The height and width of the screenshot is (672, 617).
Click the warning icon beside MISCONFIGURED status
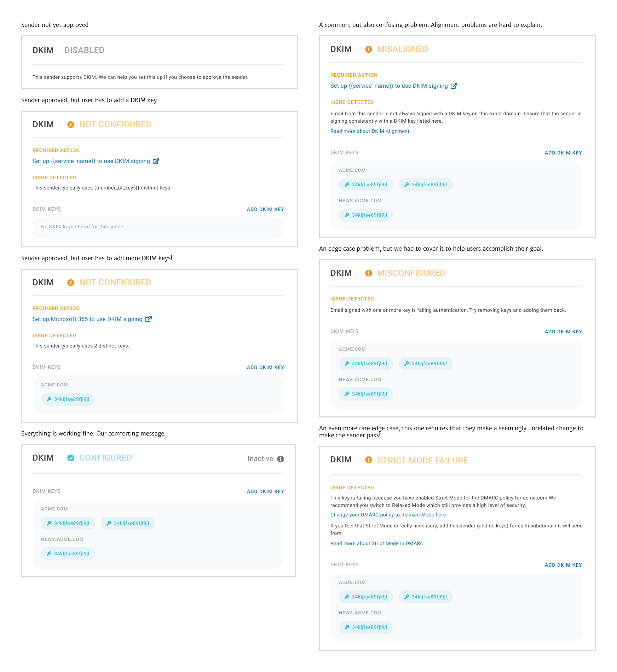click(369, 273)
